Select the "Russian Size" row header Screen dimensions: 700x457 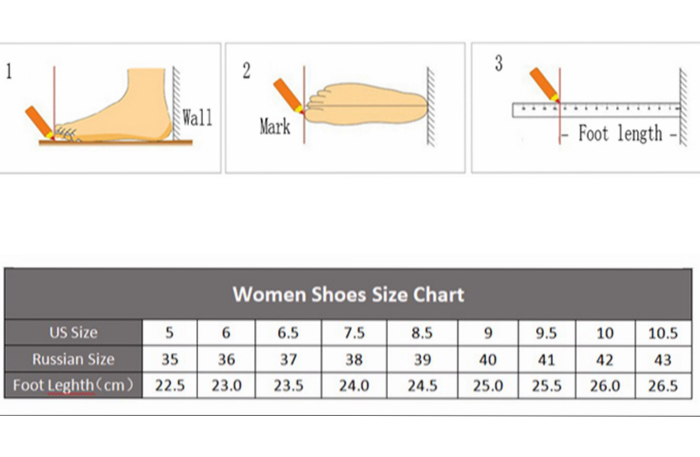[x=73, y=359]
